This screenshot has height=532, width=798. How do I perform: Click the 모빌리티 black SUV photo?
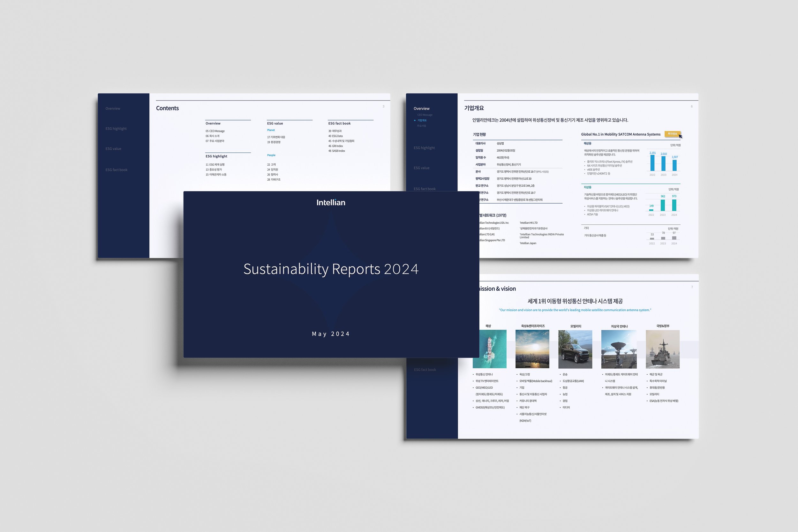[576, 349]
